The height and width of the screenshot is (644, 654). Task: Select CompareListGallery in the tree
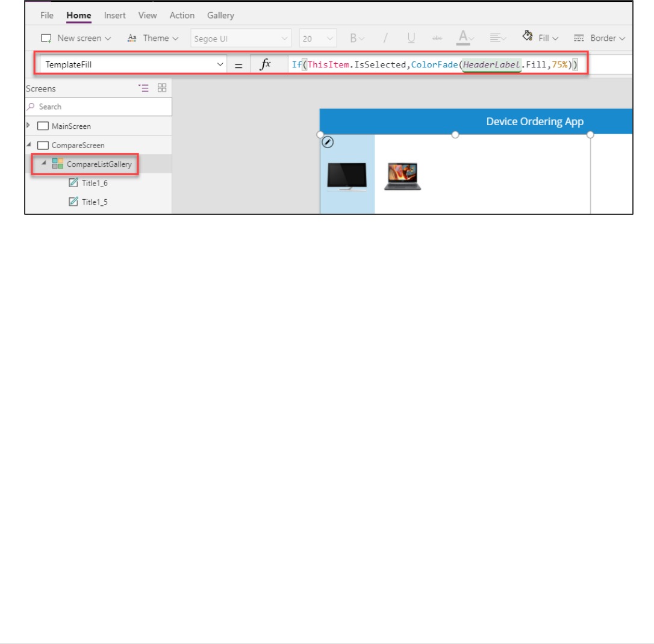tap(99, 164)
